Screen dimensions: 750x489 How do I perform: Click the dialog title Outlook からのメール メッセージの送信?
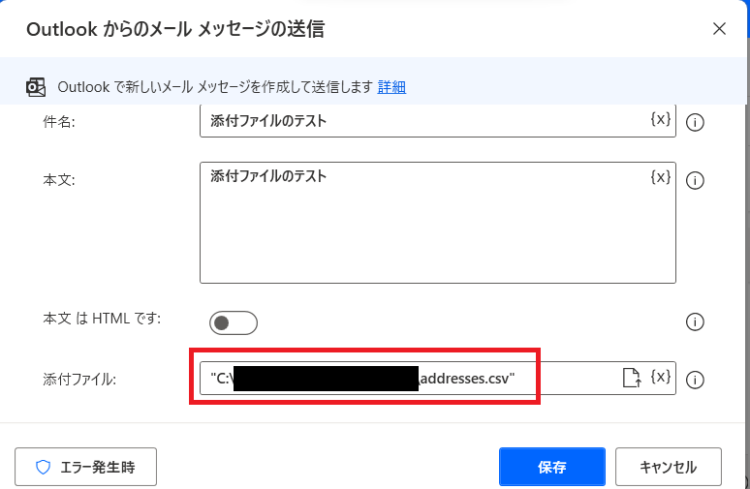click(176, 29)
